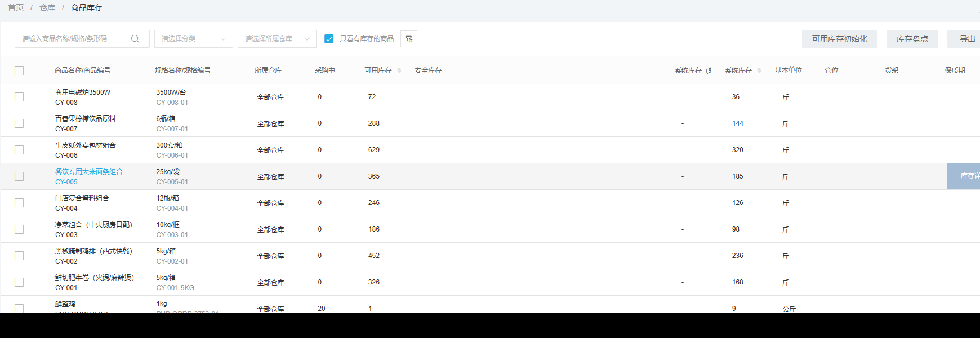The height and width of the screenshot is (338, 980).
Task: Click spec code CY-008-01
Action: coord(172,103)
